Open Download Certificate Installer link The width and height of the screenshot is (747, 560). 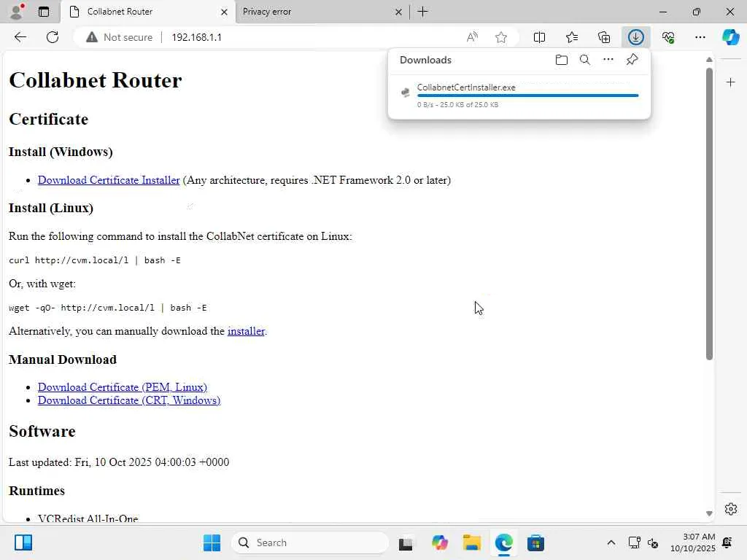[109, 180]
